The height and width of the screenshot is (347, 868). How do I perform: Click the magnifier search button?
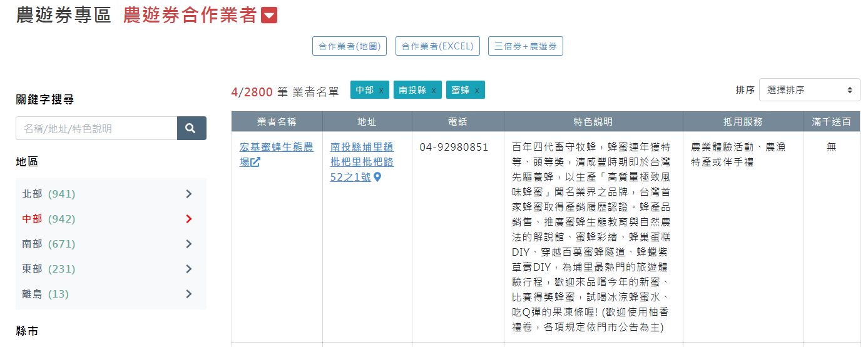[x=191, y=128]
